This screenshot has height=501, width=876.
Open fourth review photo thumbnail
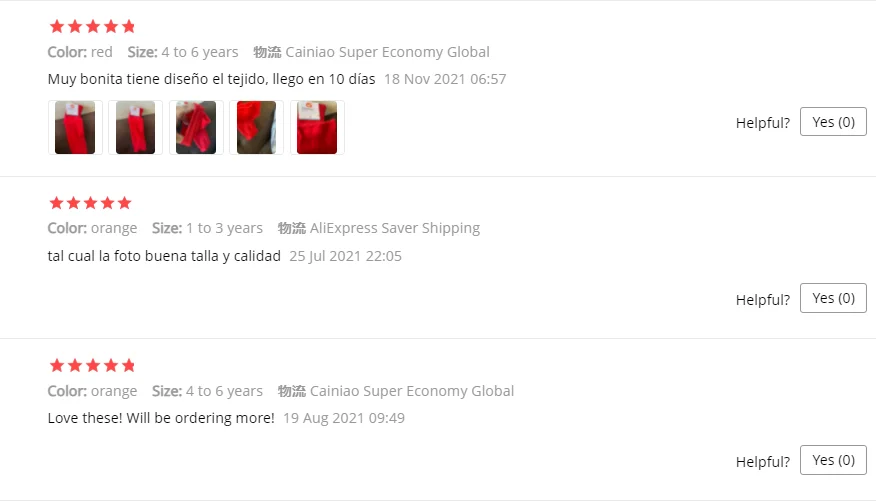[256, 127]
